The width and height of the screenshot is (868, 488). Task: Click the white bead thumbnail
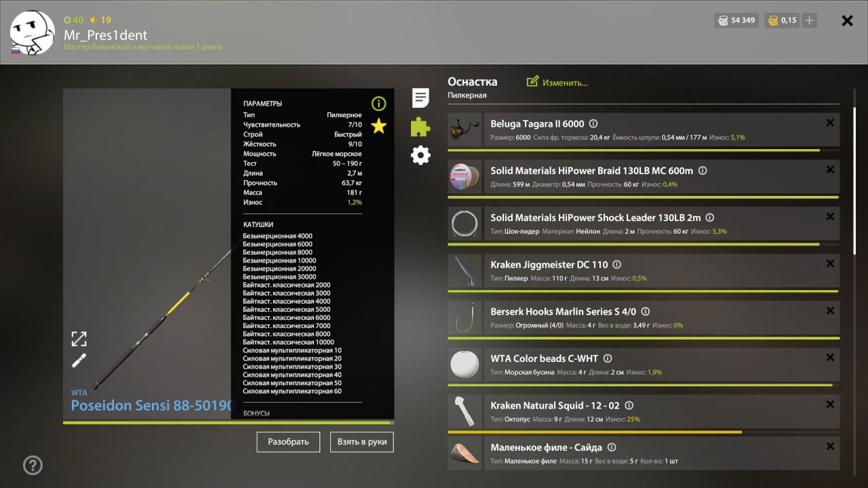[465, 364]
